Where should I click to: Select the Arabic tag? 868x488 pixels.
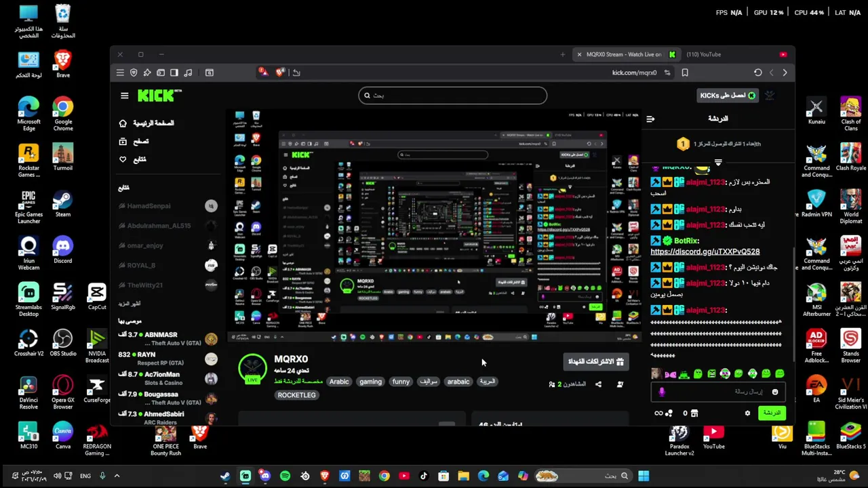click(339, 382)
